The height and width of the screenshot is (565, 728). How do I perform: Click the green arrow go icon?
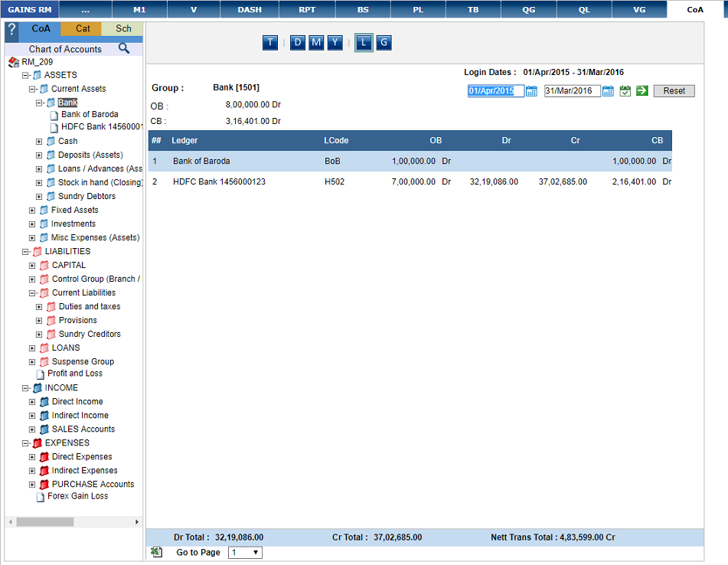pyautogui.click(x=642, y=91)
